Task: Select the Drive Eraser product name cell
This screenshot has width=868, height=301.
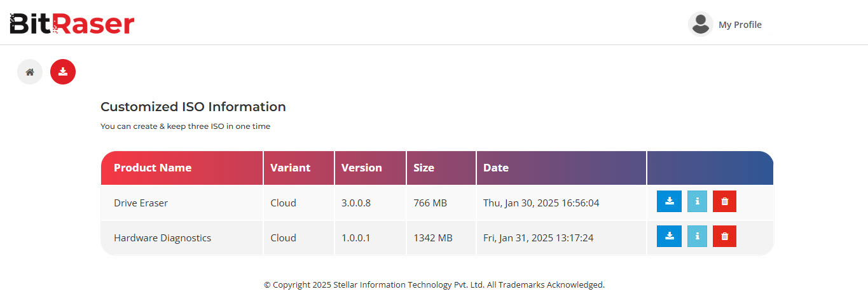Action: coord(141,203)
